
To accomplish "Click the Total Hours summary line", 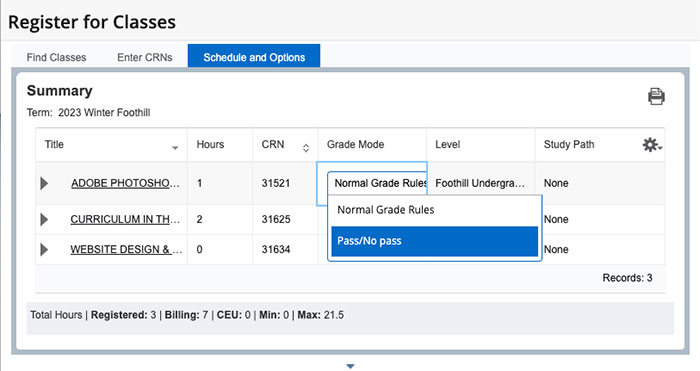I will tap(187, 315).
